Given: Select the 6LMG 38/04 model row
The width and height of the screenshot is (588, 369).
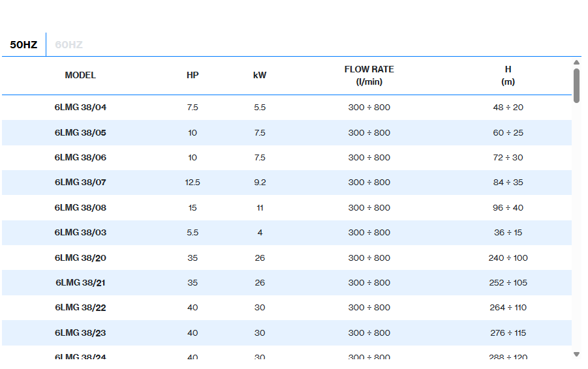Looking at the screenshot, I should (x=80, y=108).
